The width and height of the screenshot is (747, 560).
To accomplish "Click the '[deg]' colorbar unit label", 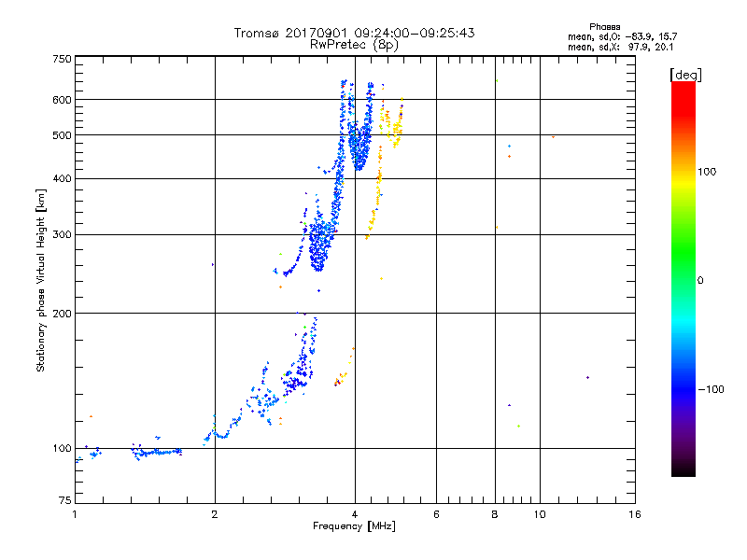I will tap(685, 75).
